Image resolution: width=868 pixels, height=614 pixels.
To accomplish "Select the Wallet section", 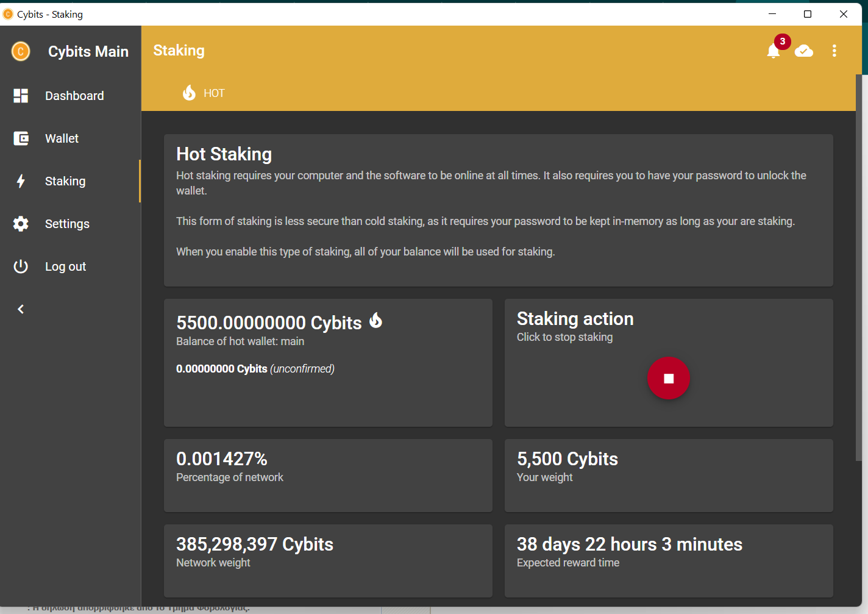I will point(62,138).
